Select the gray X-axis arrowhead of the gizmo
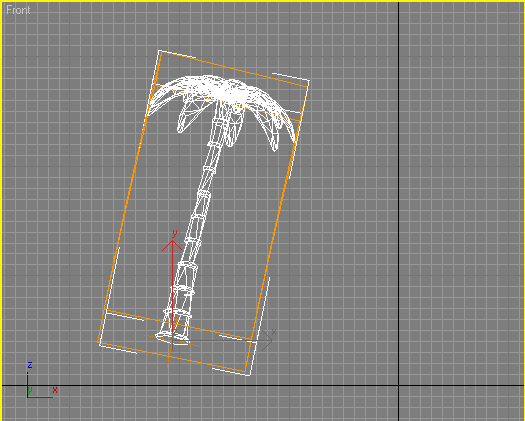Viewport: 525px width, 421px height. coord(268,341)
